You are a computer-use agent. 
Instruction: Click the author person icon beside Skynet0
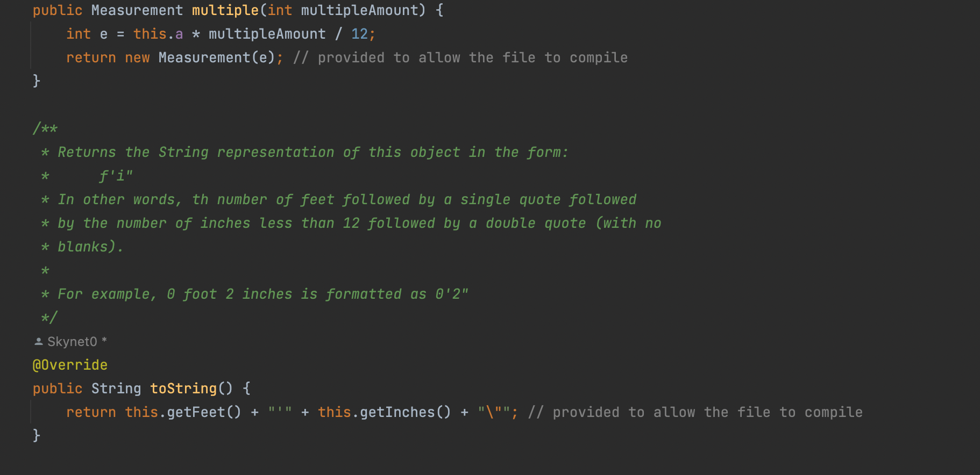click(x=39, y=342)
